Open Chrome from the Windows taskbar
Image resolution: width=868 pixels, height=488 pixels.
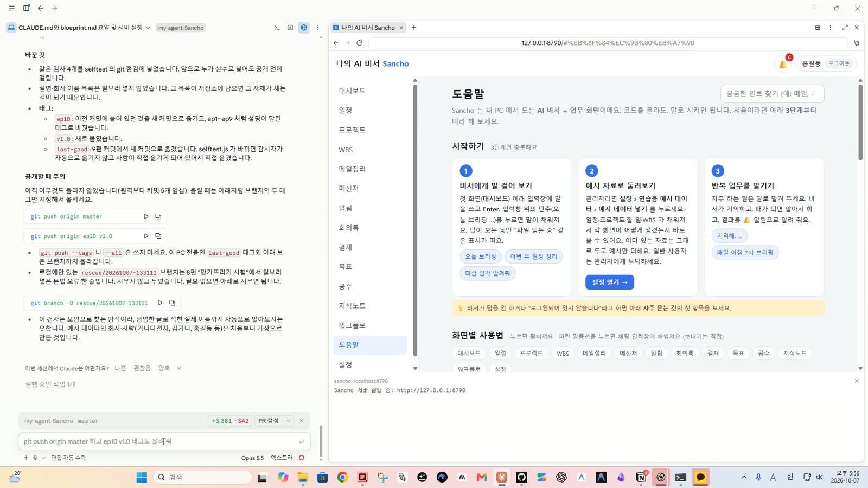[342, 477]
